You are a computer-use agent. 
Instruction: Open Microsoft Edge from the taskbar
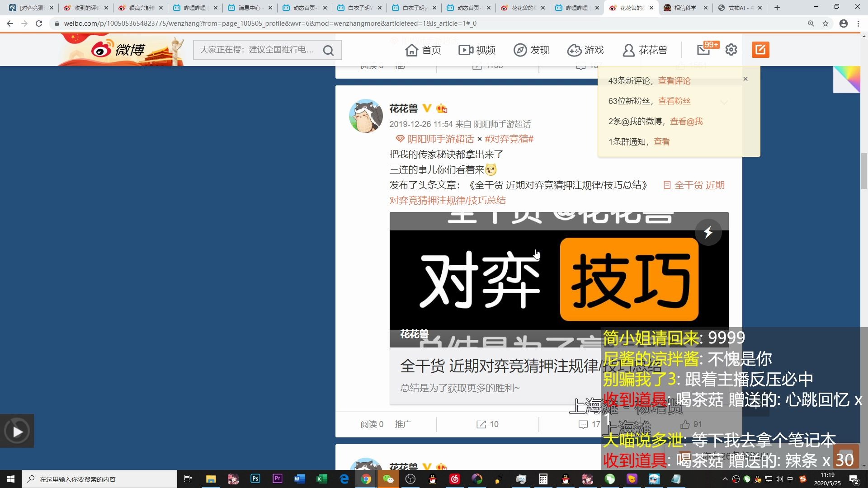[344, 479]
